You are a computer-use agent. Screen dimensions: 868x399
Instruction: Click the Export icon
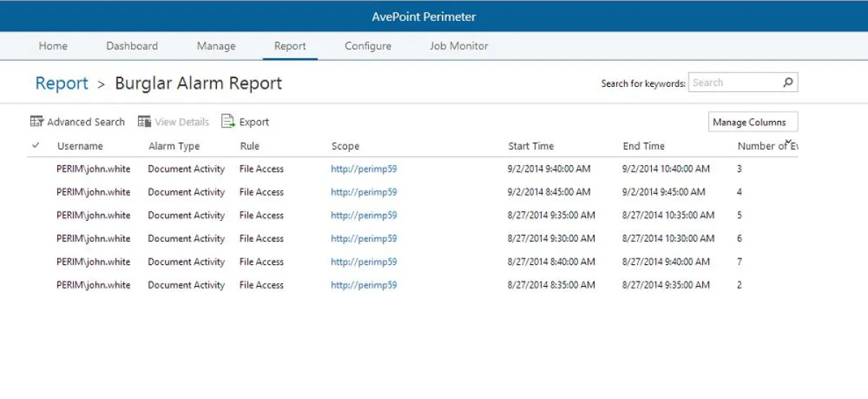pos(229,122)
